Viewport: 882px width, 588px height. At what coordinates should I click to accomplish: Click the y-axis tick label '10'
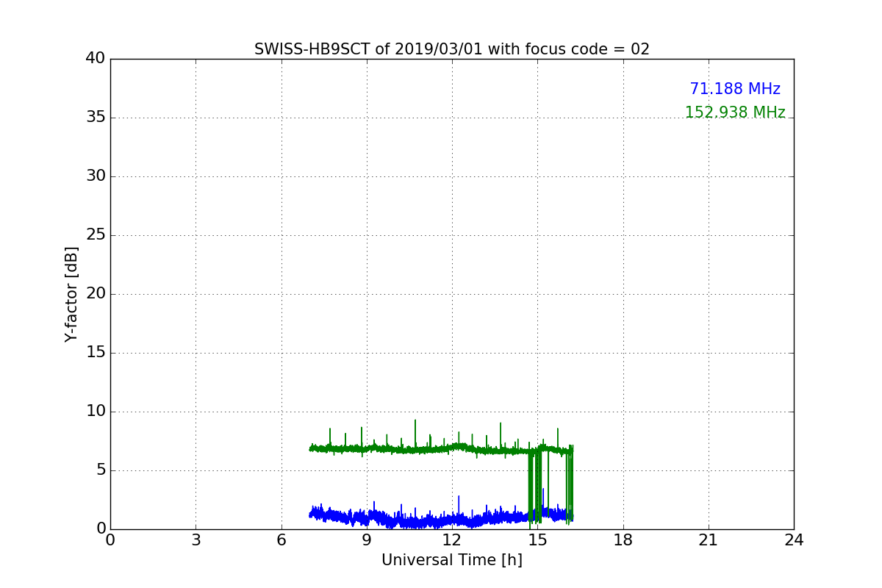(96, 412)
